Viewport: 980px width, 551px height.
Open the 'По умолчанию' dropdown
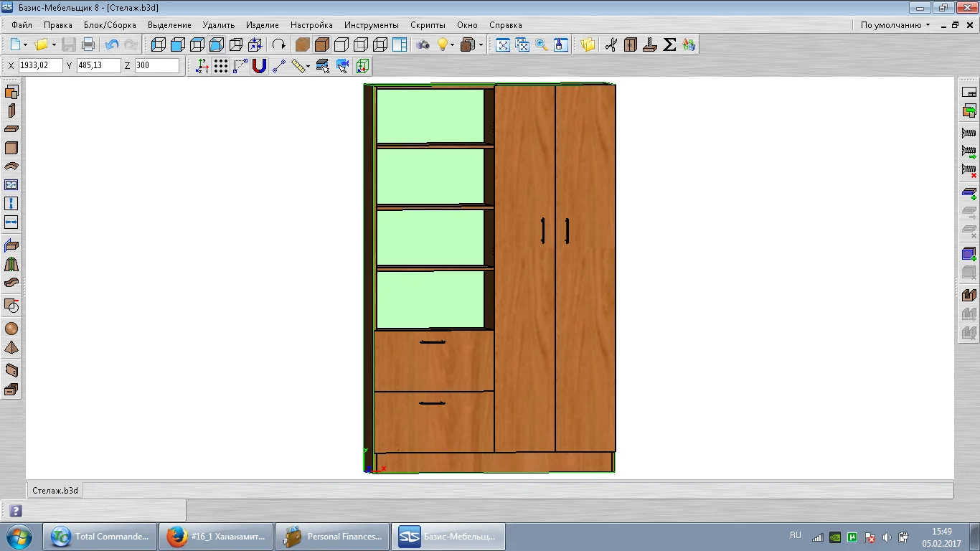coord(895,25)
